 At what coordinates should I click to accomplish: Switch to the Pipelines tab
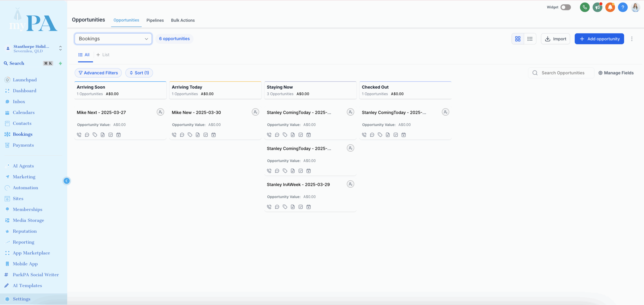[155, 20]
